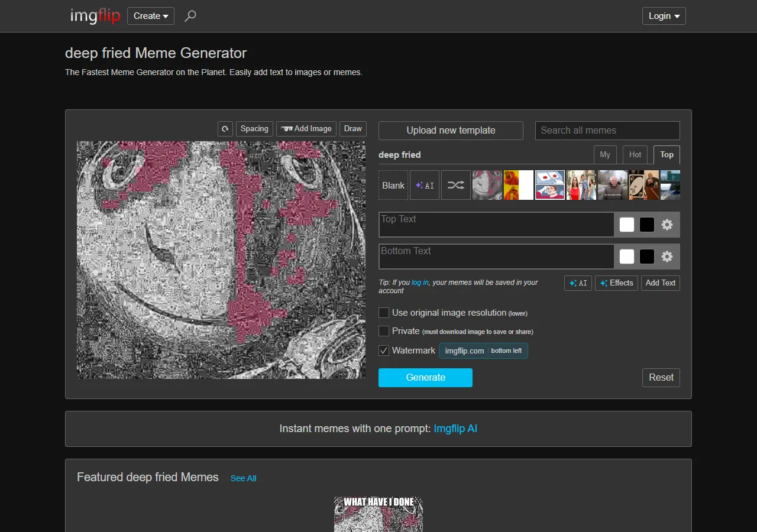Choose the UNO Draw 25 template

(644, 185)
